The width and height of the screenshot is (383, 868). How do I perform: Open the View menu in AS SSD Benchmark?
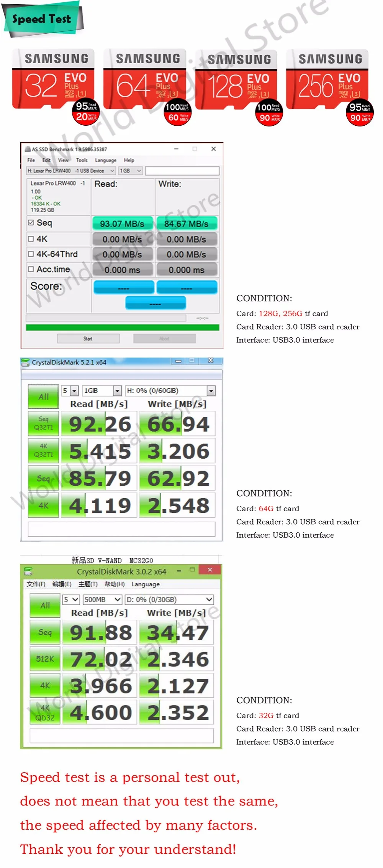[x=63, y=160]
